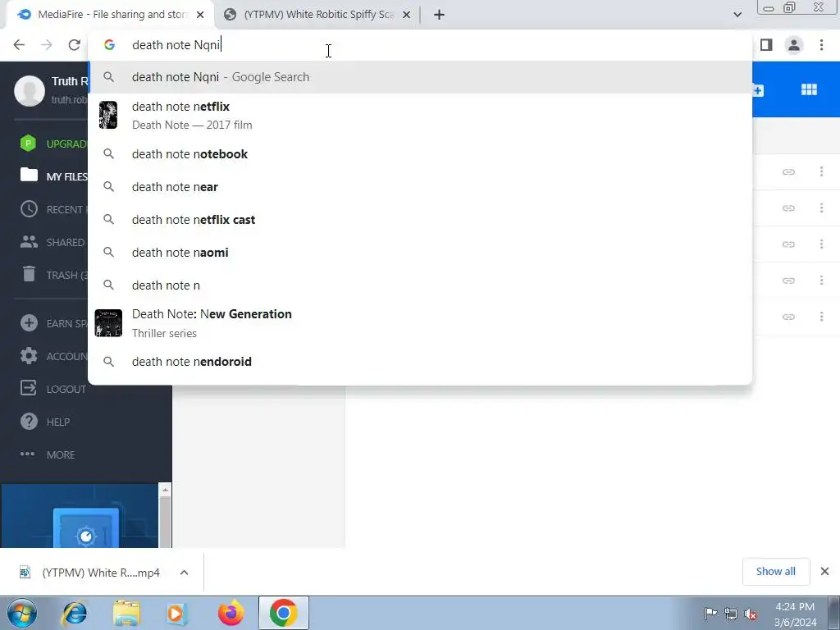Click the green Upgrade hexagon icon
840x630 pixels.
[28, 144]
